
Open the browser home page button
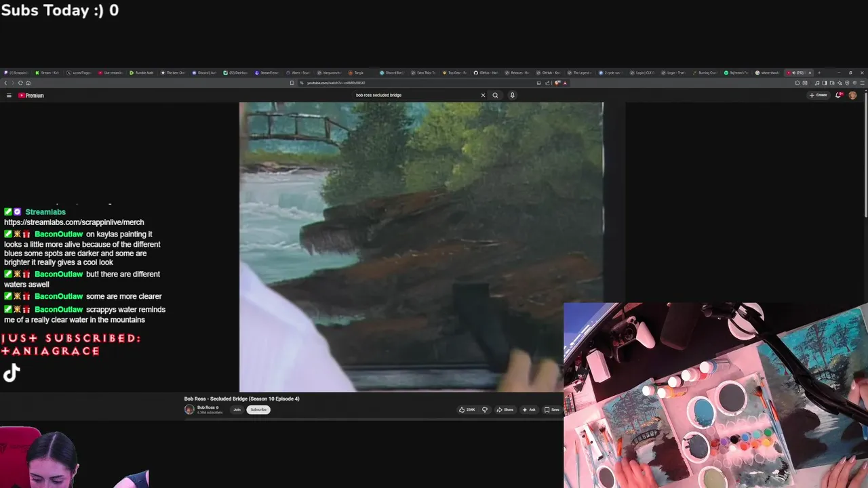click(28, 83)
